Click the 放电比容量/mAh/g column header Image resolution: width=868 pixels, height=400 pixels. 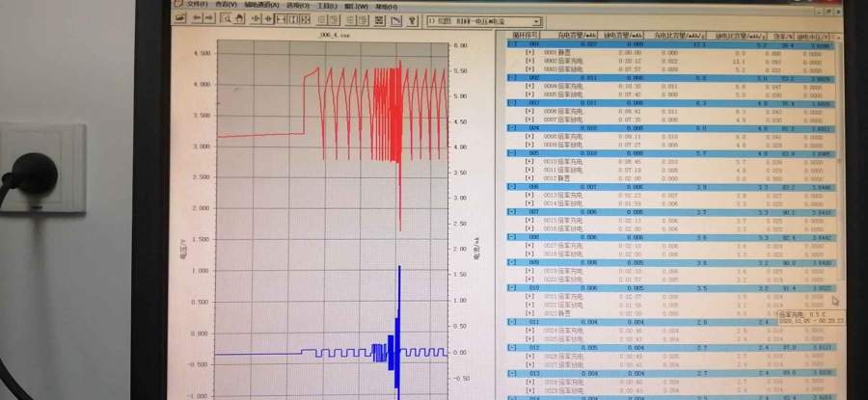click(741, 37)
